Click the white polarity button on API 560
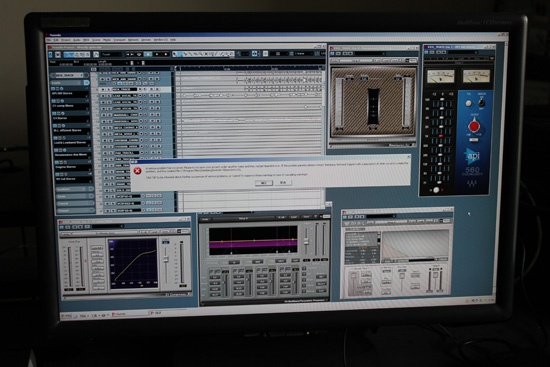The height and width of the screenshot is (367, 550). (468, 103)
